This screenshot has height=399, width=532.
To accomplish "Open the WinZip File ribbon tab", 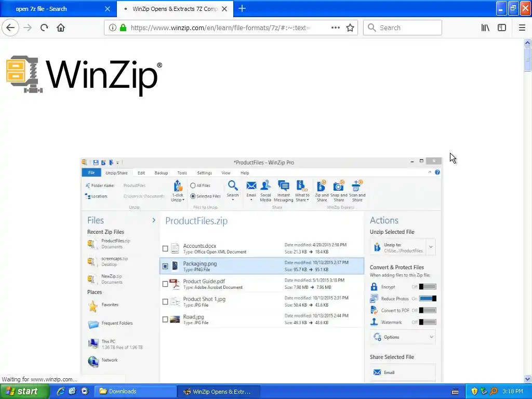I will pyautogui.click(x=91, y=172).
